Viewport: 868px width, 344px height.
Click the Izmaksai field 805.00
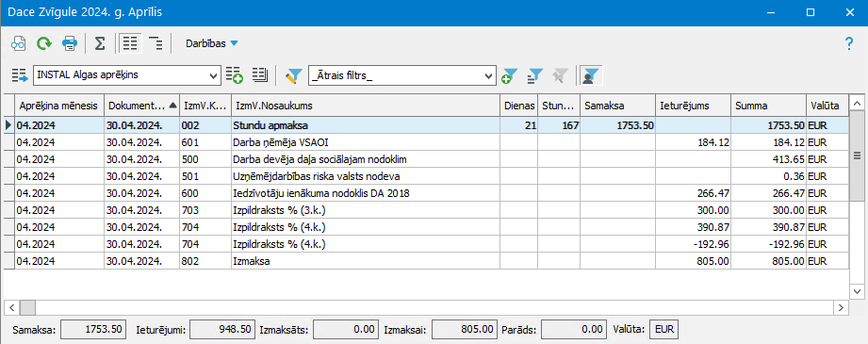[464, 329]
